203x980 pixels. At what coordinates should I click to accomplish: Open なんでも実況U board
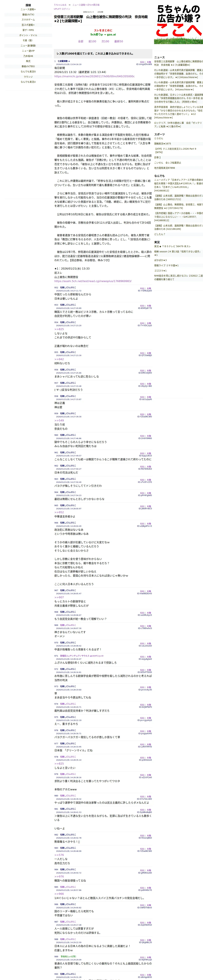(x=28, y=82)
